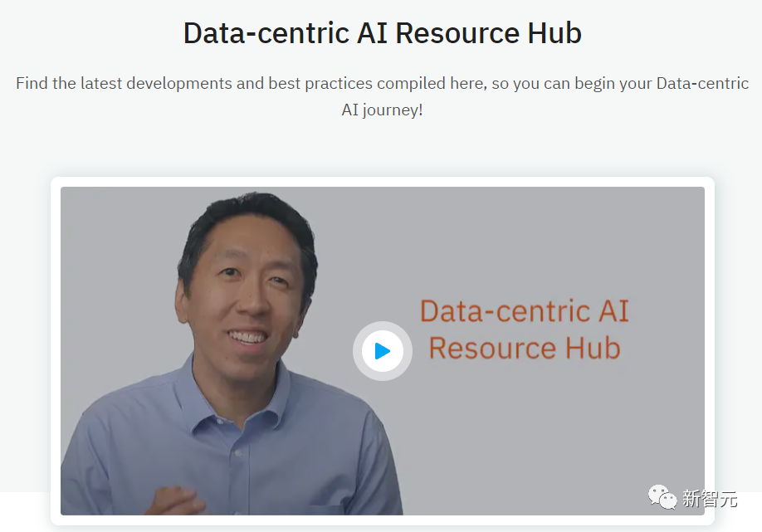Select the 新智元 watermark text
This screenshot has width=762, height=532.
coord(710,499)
